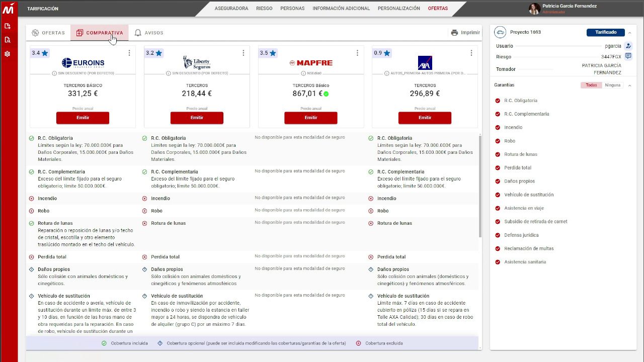The width and height of the screenshot is (644, 362).
Task: Toggle Vehículo de sustitución guarantee in panel
Action: click(498, 195)
